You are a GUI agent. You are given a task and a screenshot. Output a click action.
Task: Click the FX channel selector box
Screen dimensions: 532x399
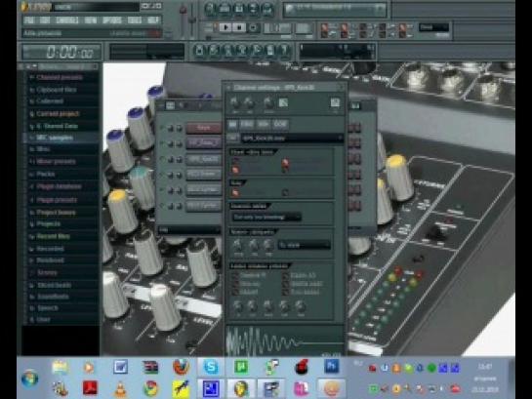coord(335,102)
